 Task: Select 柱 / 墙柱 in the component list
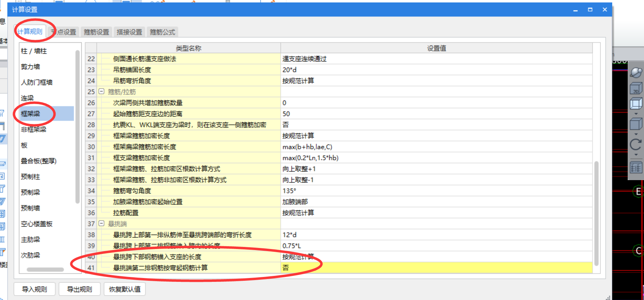[x=34, y=51]
